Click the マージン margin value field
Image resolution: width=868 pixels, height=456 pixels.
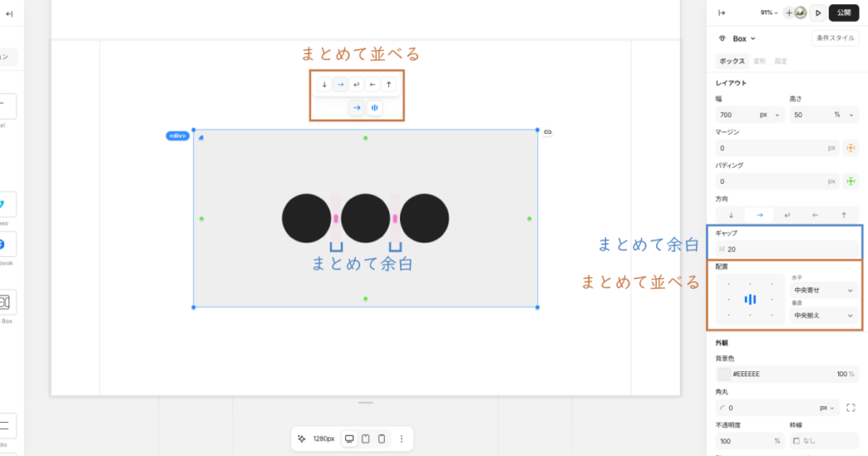click(x=776, y=148)
